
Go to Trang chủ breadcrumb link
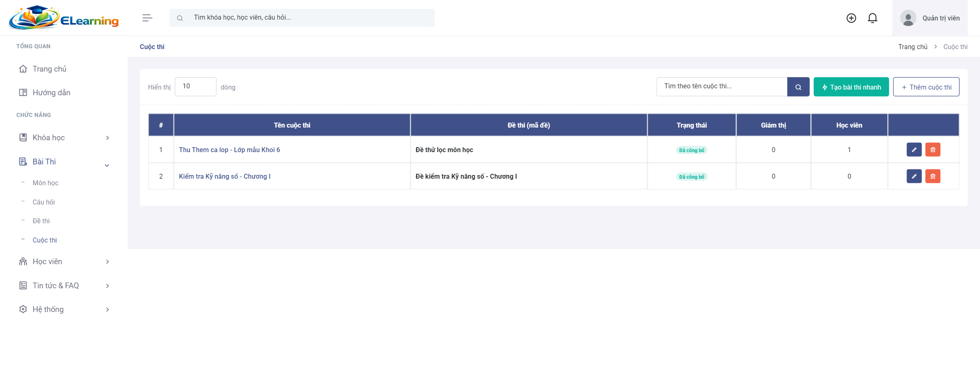tap(913, 47)
